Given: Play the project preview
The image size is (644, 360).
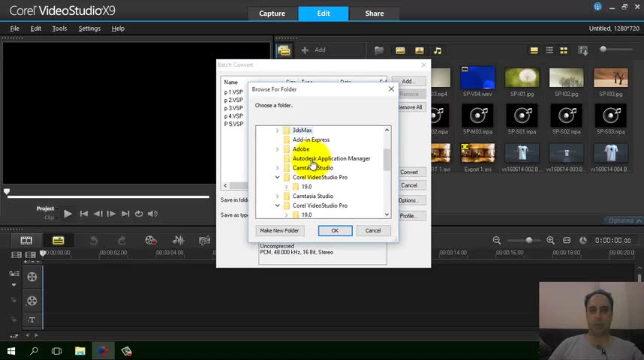Looking at the screenshot, I should click(68, 214).
